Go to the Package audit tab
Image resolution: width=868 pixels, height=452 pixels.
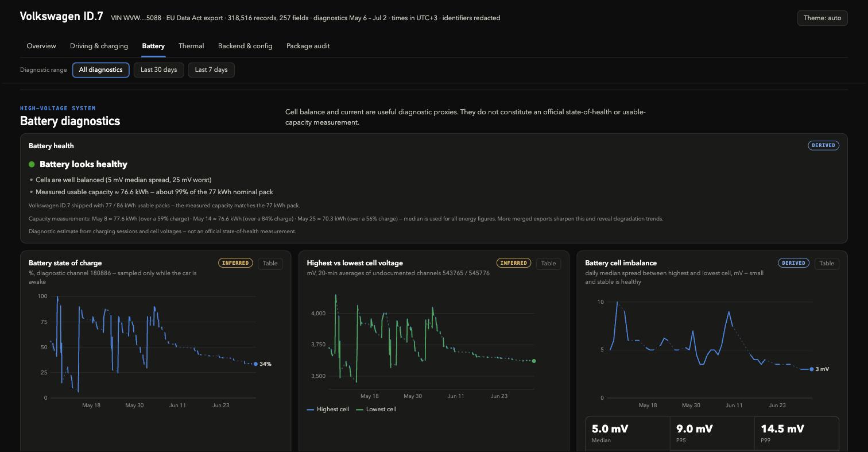coord(308,46)
